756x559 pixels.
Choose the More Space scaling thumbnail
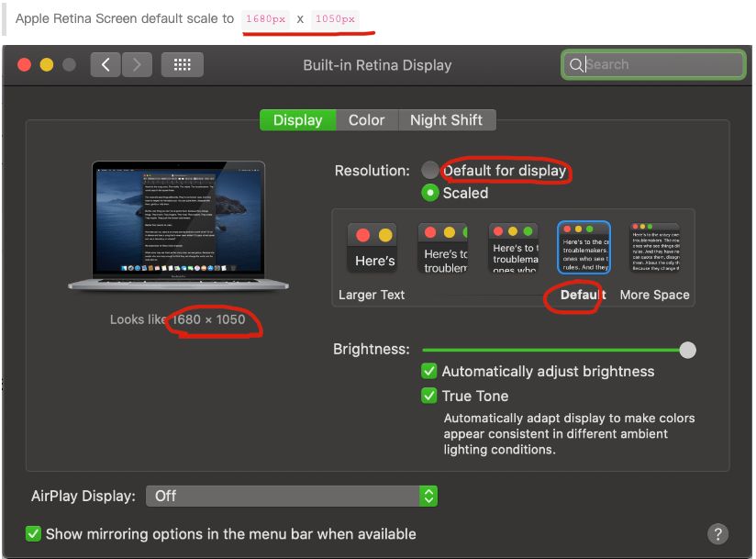(655, 248)
